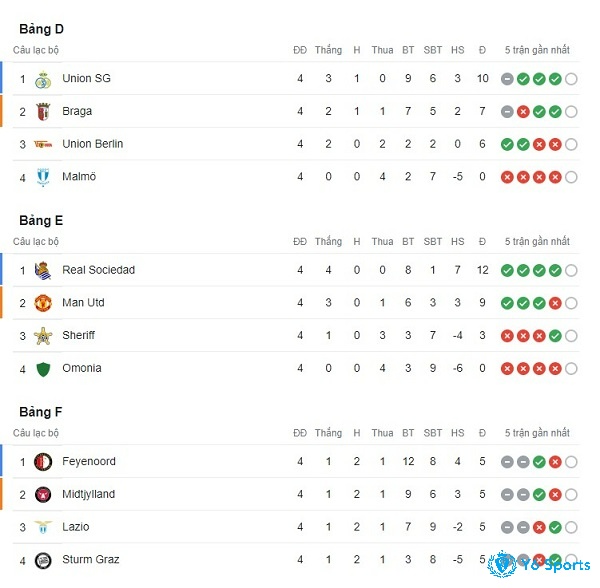Select the Bảng E group heading

coord(41,221)
